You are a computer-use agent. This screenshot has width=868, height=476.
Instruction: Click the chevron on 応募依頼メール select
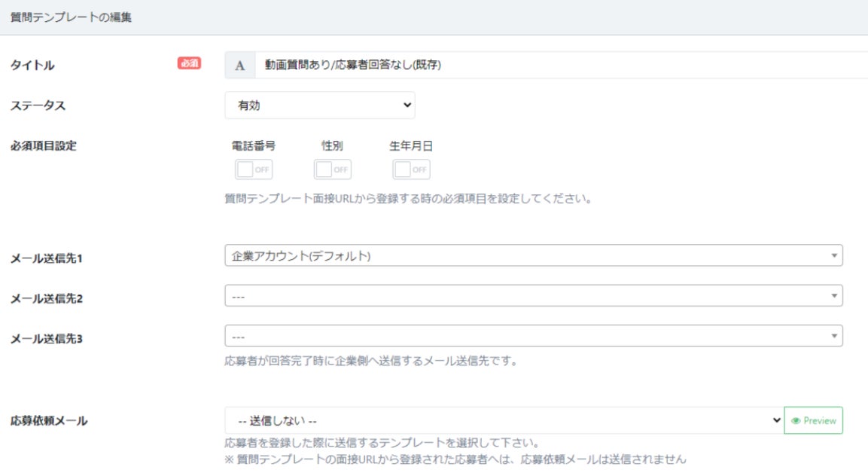click(x=777, y=421)
